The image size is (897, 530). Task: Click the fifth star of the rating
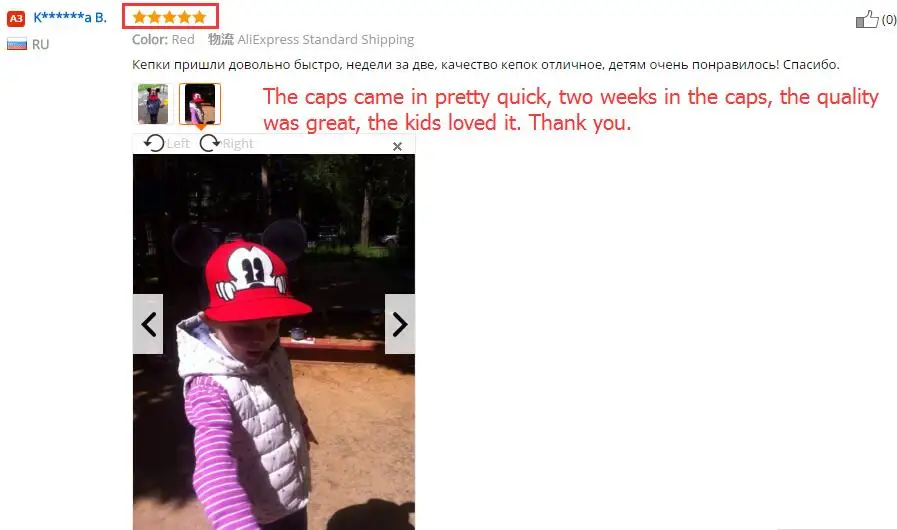pyautogui.click(x=199, y=17)
